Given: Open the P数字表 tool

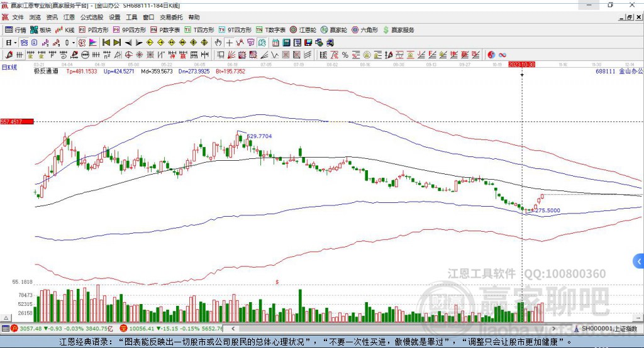Looking at the screenshot, I should [x=165, y=30].
